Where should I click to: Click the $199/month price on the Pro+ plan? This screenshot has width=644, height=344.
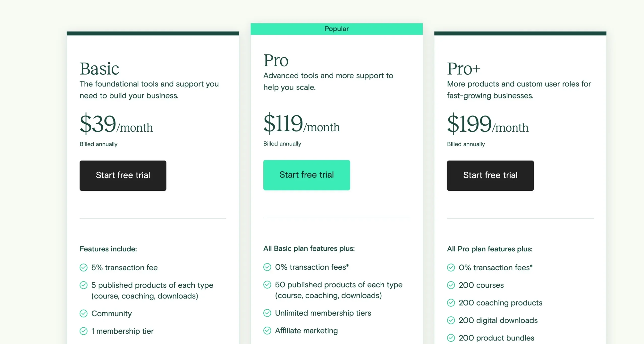click(488, 124)
